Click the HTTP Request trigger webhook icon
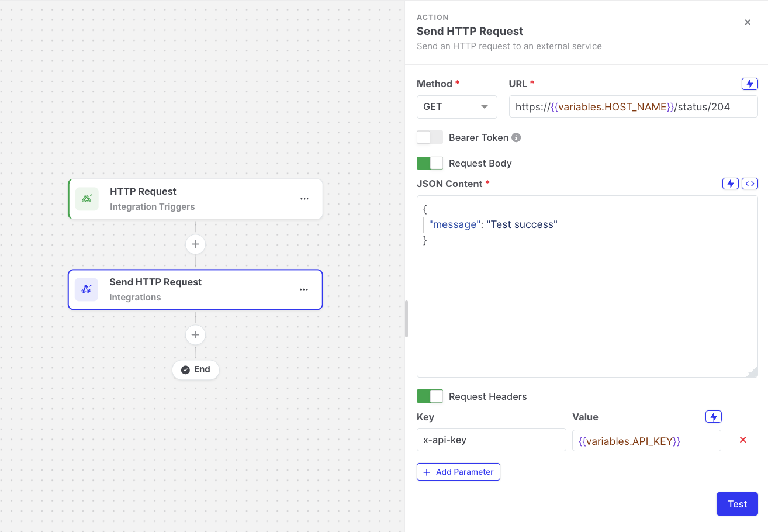 pyautogui.click(x=87, y=199)
